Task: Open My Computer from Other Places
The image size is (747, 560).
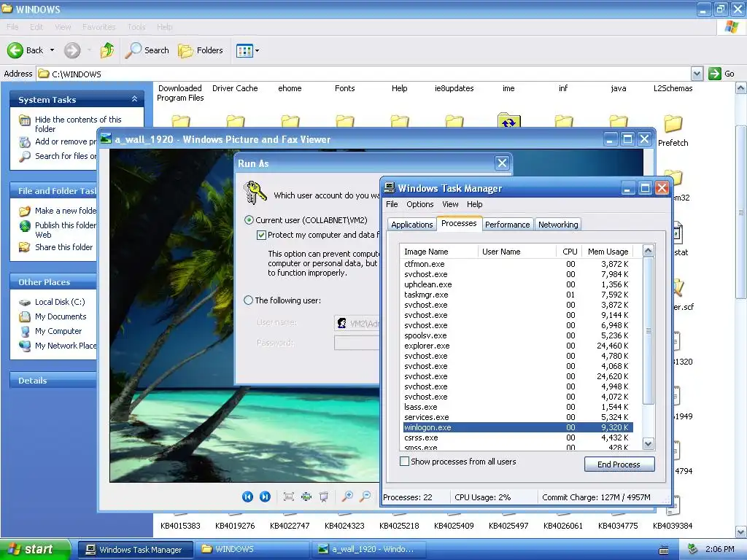Action: coord(58,331)
